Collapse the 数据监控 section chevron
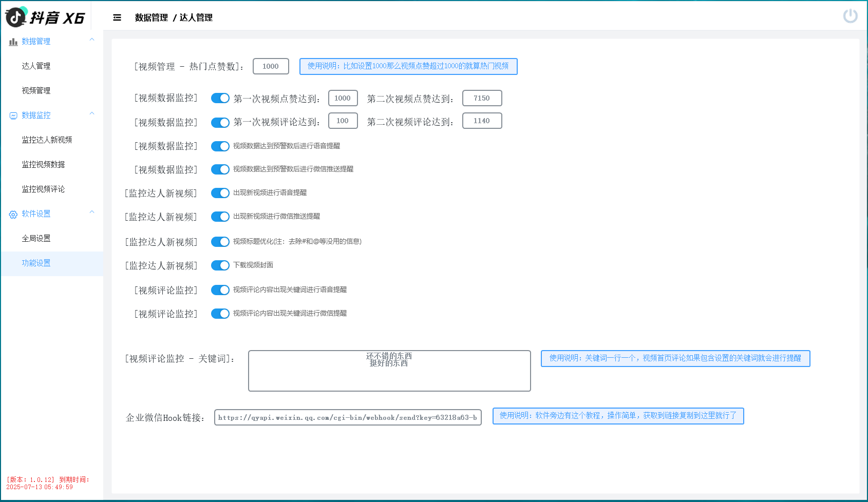The width and height of the screenshot is (868, 502). point(92,113)
